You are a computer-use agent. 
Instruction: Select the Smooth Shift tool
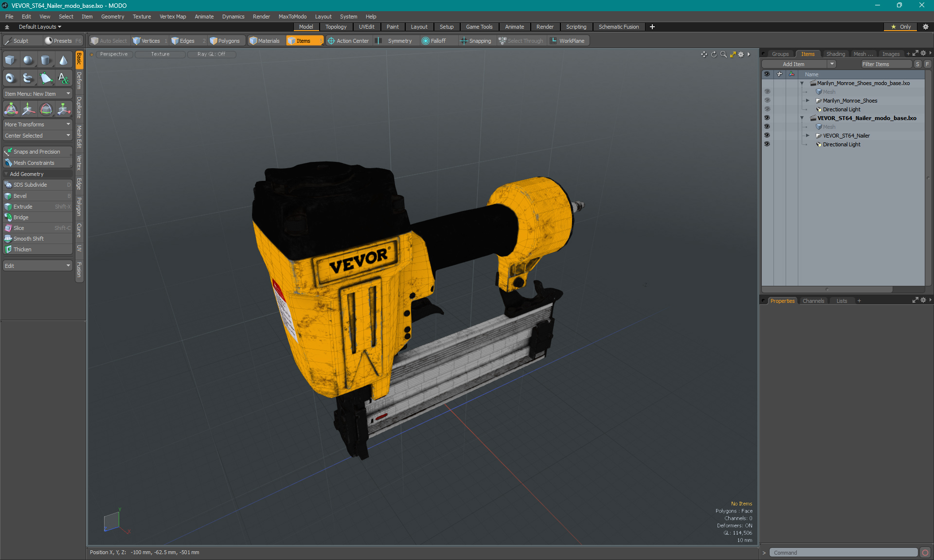(x=37, y=239)
